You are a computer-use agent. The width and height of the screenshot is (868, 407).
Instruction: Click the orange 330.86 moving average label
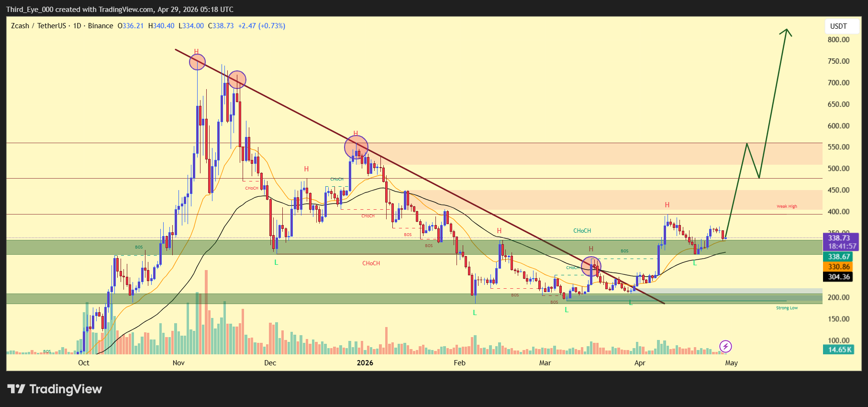pyautogui.click(x=839, y=267)
